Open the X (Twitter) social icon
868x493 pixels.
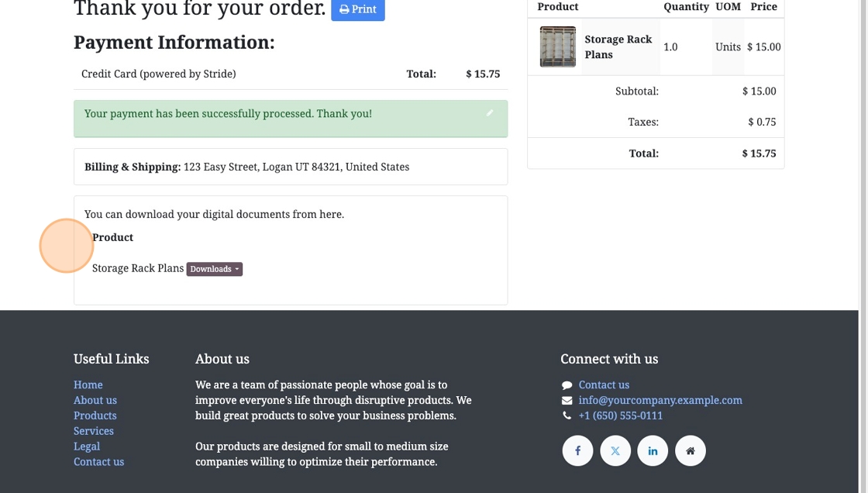615,450
